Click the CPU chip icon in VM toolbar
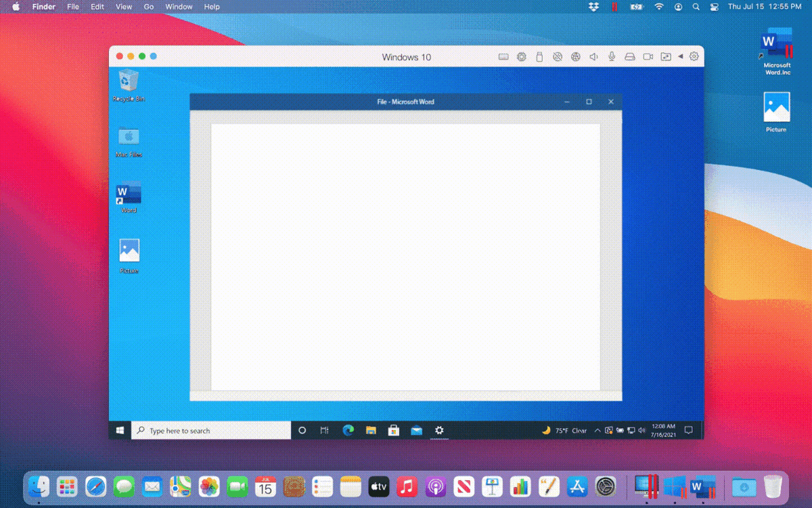The height and width of the screenshot is (508, 812). pos(522,57)
